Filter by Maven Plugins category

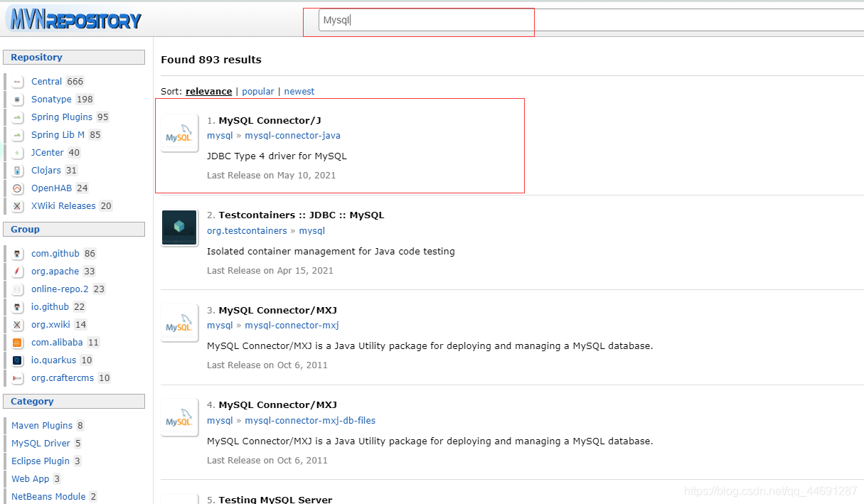pyautogui.click(x=42, y=426)
